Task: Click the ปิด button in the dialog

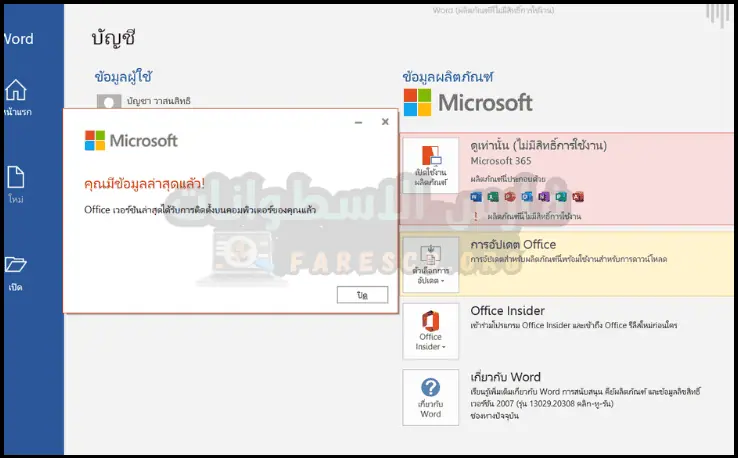Action: coord(362,295)
